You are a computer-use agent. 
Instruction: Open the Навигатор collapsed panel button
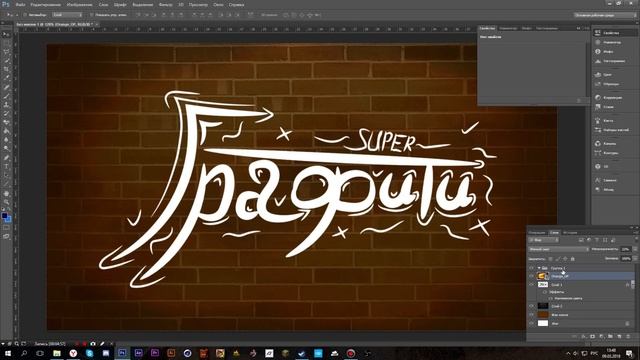(608, 42)
